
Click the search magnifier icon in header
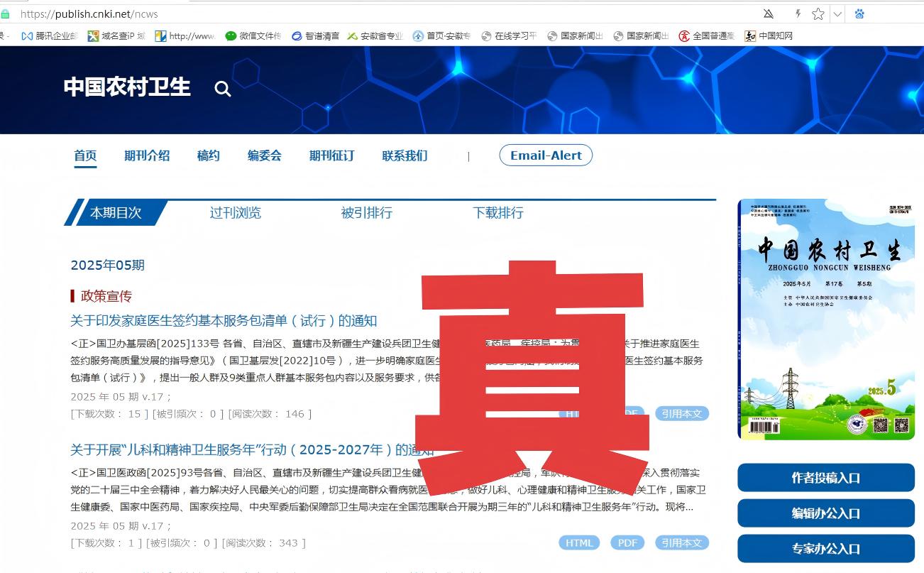tap(223, 89)
